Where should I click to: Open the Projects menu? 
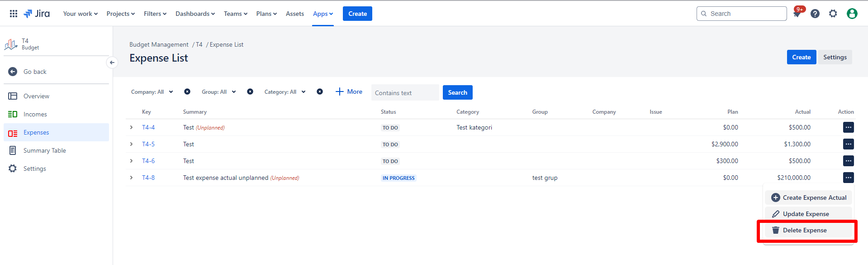coord(121,14)
